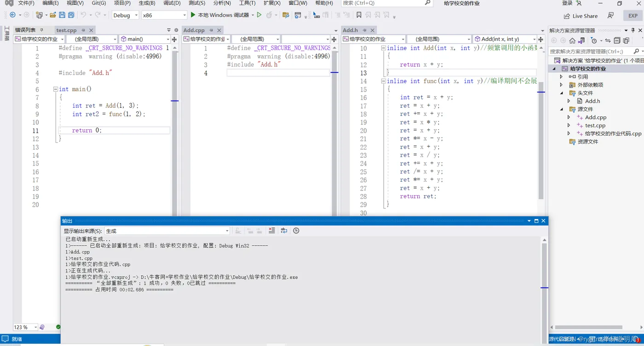
Task: Click the bookmark icon in the toolbar
Action: (359, 15)
